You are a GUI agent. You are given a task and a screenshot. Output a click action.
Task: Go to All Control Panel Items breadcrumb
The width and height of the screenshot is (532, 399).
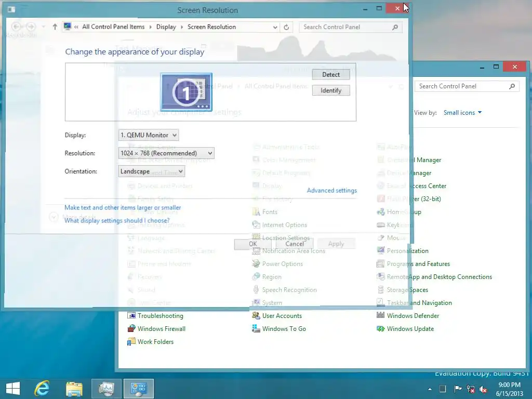pyautogui.click(x=113, y=27)
